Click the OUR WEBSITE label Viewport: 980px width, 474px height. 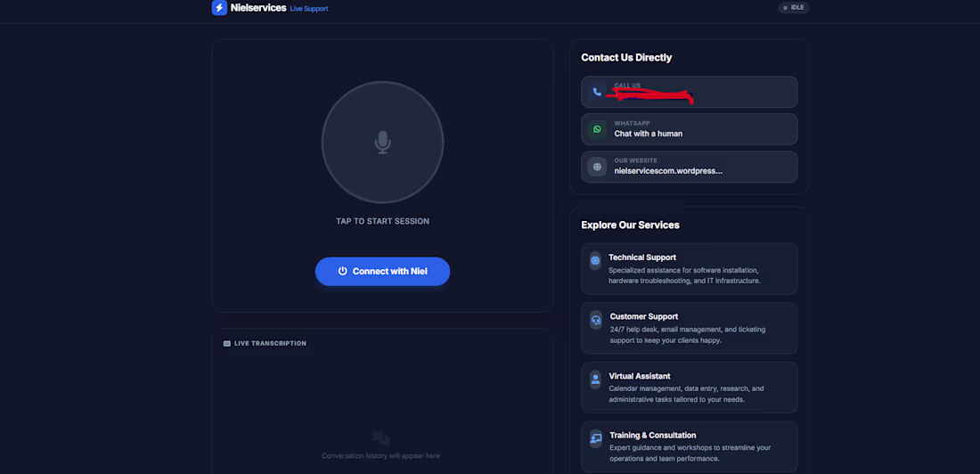635,160
